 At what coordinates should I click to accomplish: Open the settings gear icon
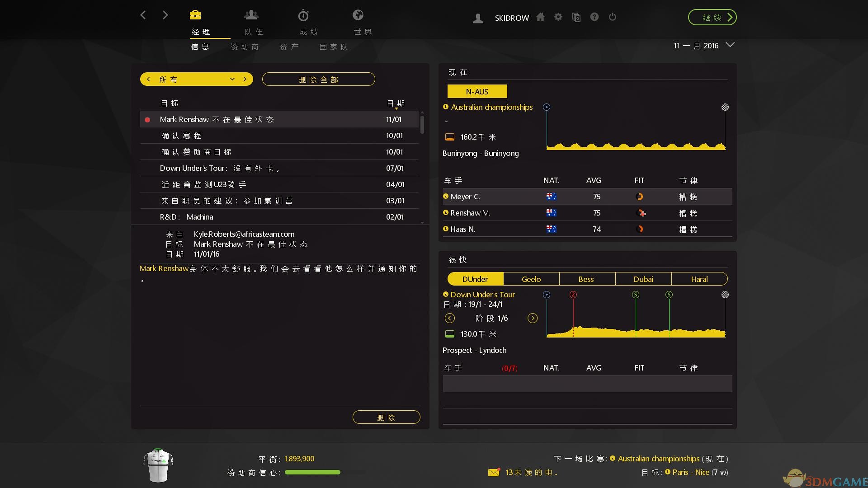(x=558, y=17)
